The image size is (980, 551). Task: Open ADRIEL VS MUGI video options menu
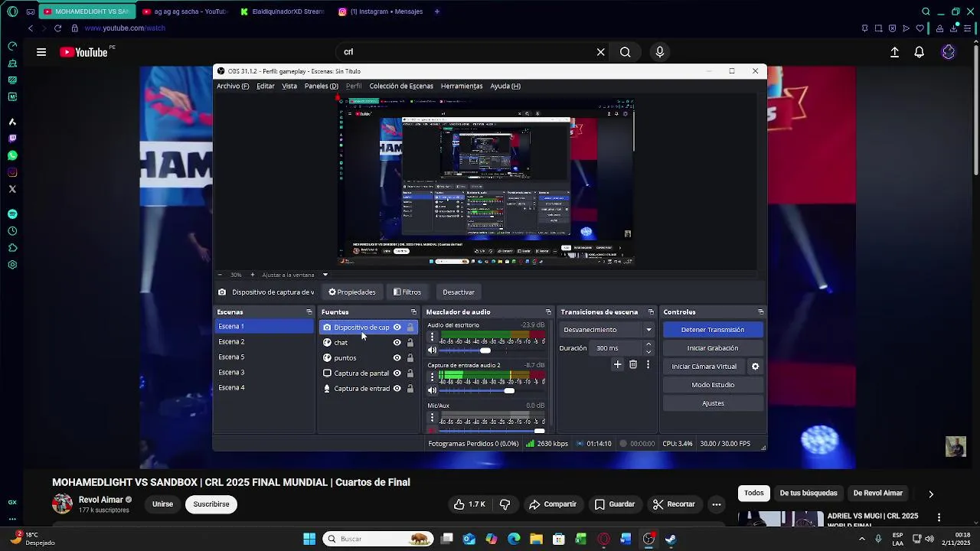point(939,518)
